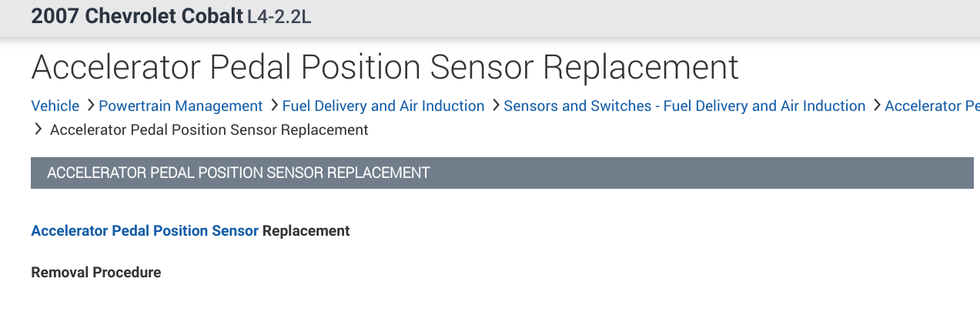Click the bold word Replacement beside the blue link
The image size is (980, 312).
pyautogui.click(x=306, y=230)
